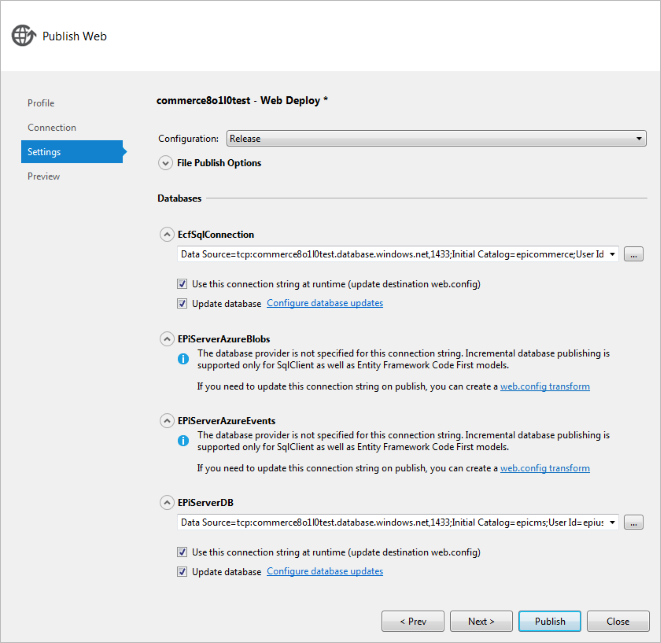
Task: Collapse the EPiServerAzureEvents section
Action: click(x=166, y=420)
